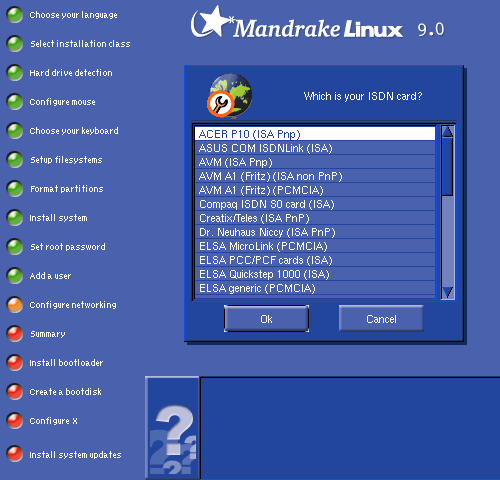The height and width of the screenshot is (480, 500).
Task: Select Dr. Neuhaus Niccy (ISA PnP) entry
Action: [315, 232]
